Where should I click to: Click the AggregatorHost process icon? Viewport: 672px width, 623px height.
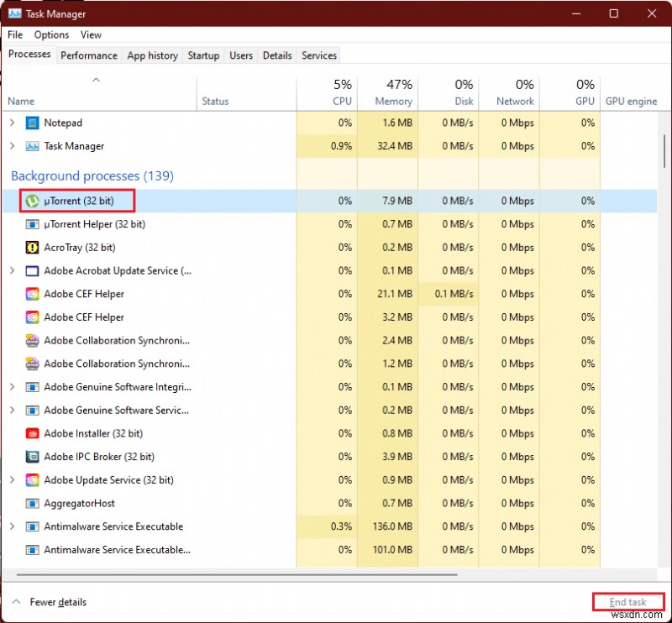pos(32,504)
